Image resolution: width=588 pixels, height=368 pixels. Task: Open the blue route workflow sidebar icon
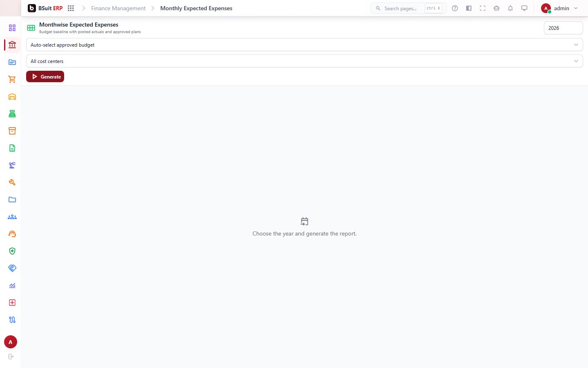pos(12,320)
